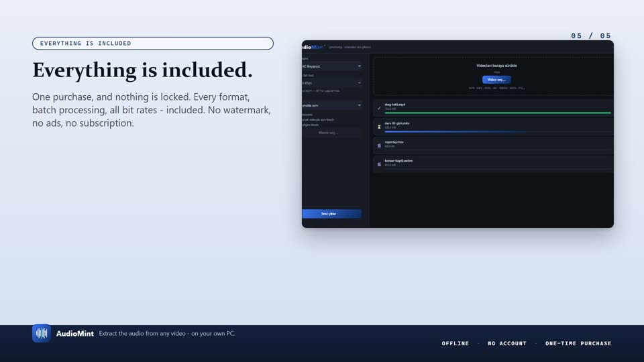Click the 'Sesi çıkar' extract button
This screenshot has width=644, height=362.
point(332,214)
